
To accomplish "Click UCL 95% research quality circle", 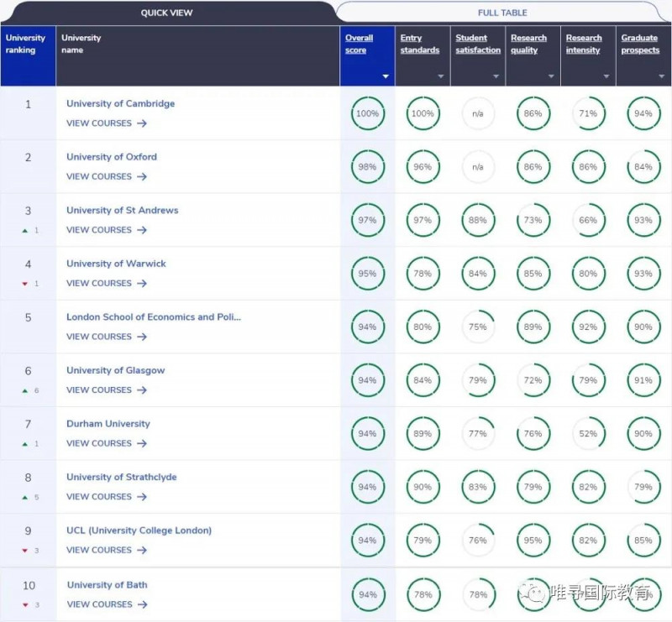I will (x=533, y=541).
